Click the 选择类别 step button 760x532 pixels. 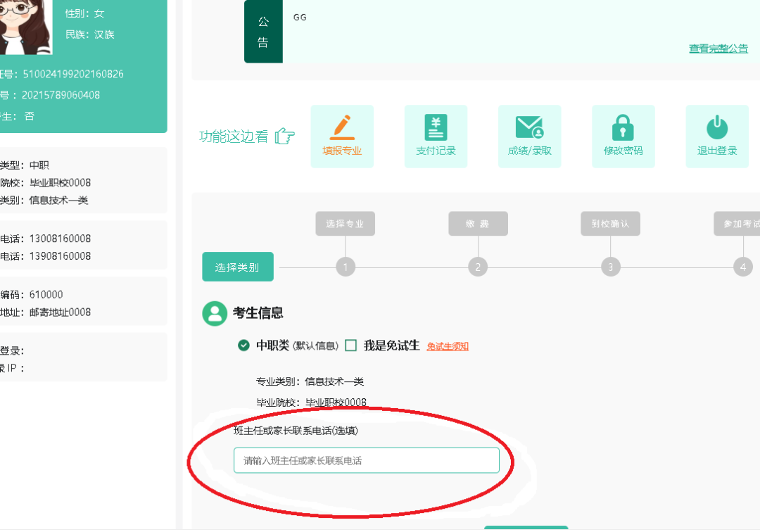[x=237, y=267]
